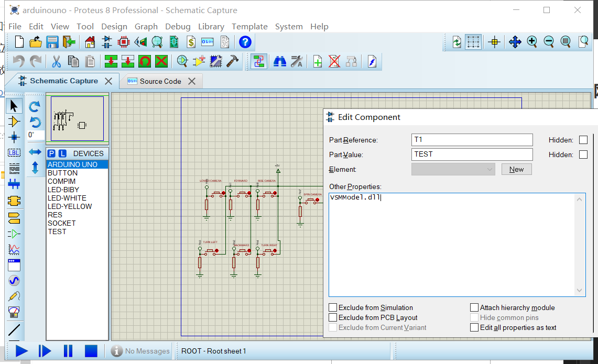Click the New Project page icon
Image resolution: width=598 pixels, height=364 pixels.
[x=19, y=42]
